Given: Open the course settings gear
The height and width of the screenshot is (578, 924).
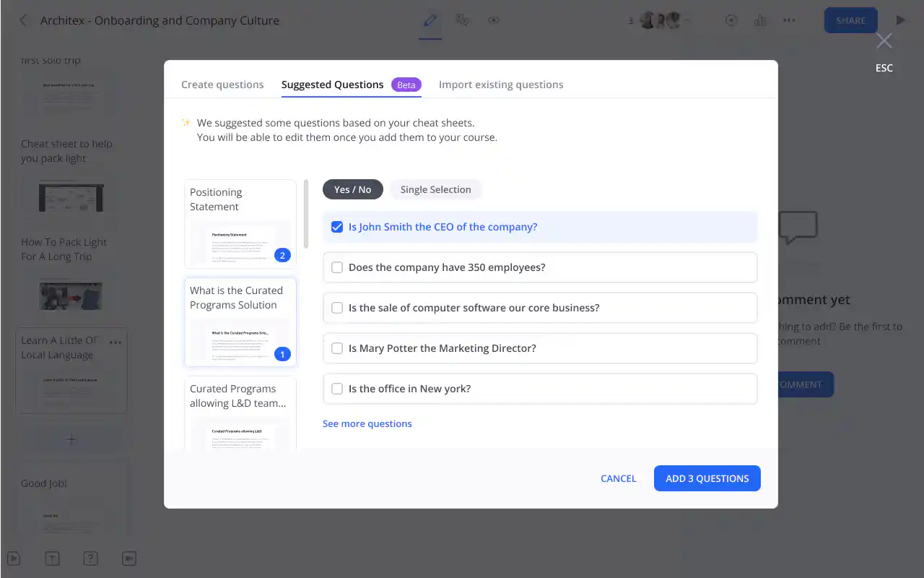Looking at the screenshot, I should [731, 20].
